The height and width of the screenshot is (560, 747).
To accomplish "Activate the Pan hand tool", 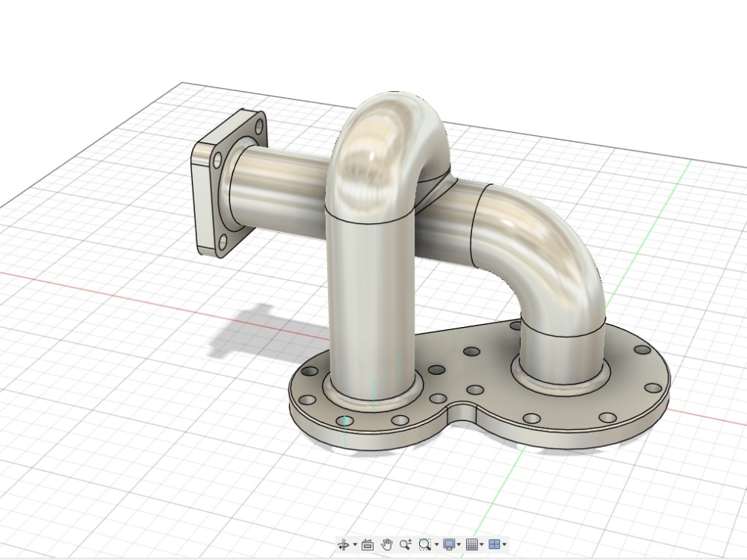I will click(x=387, y=544).
